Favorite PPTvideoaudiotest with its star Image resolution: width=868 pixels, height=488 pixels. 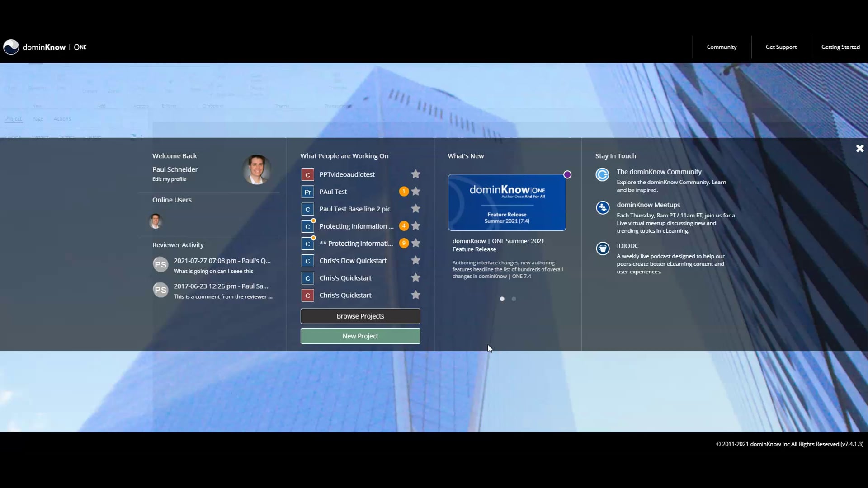(x=415, y=174)
